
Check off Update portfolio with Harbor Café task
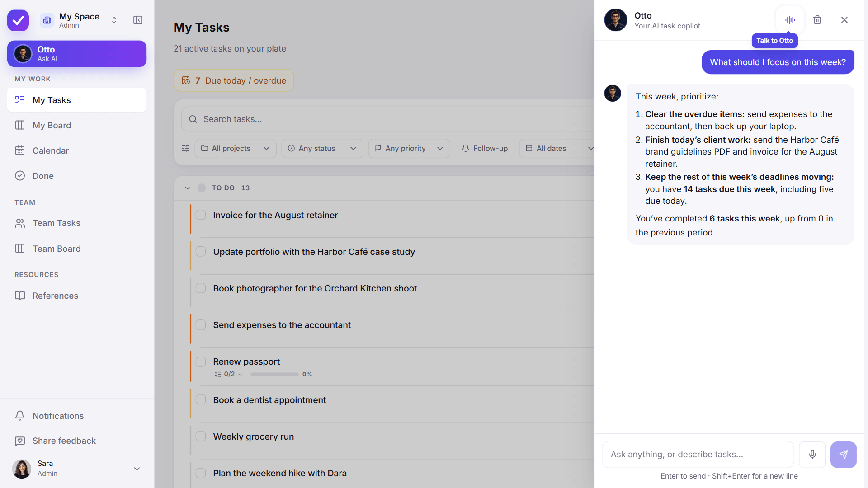click(x=201, y=252)
